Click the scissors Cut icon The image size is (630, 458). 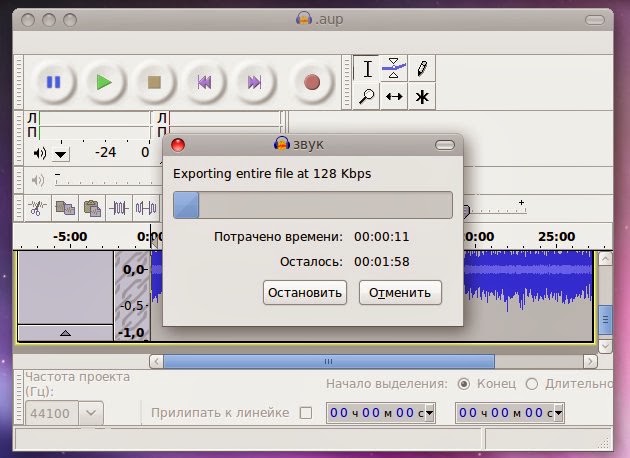point(38,208)
